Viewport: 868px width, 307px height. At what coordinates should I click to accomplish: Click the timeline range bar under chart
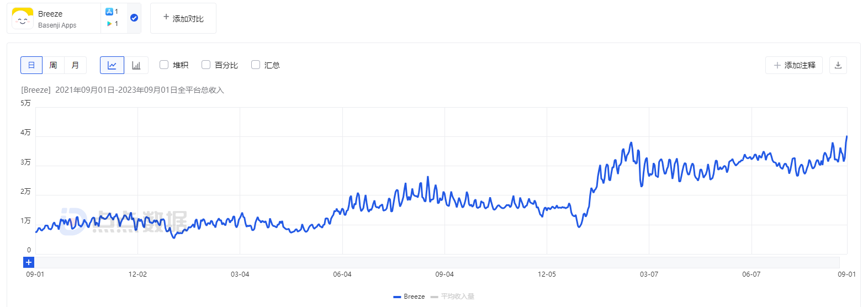pyautogui.click(x=436, y=262)
